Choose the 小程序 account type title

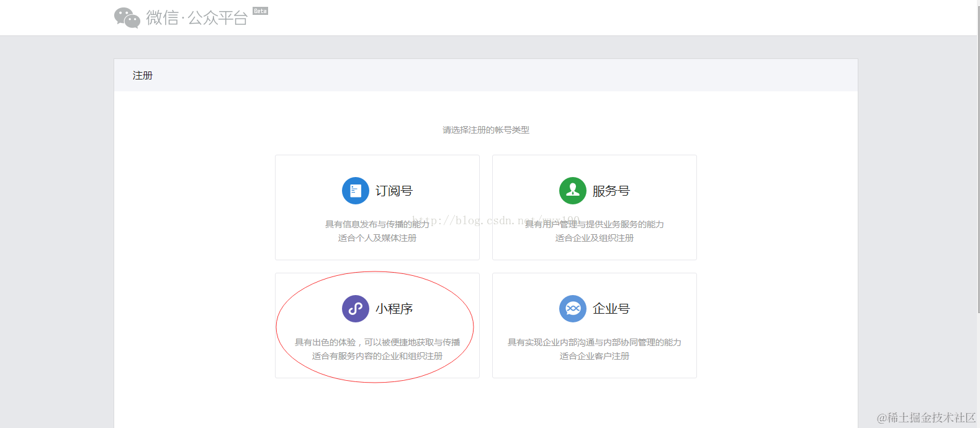[394, 309]
